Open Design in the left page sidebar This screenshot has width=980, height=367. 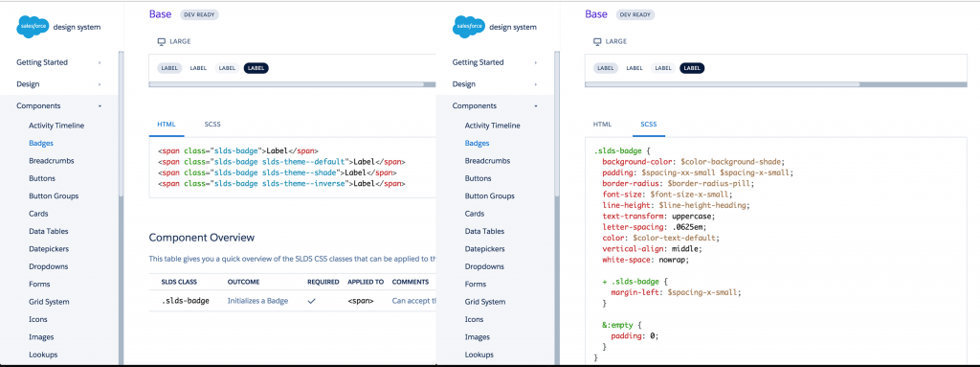[28, 84]
